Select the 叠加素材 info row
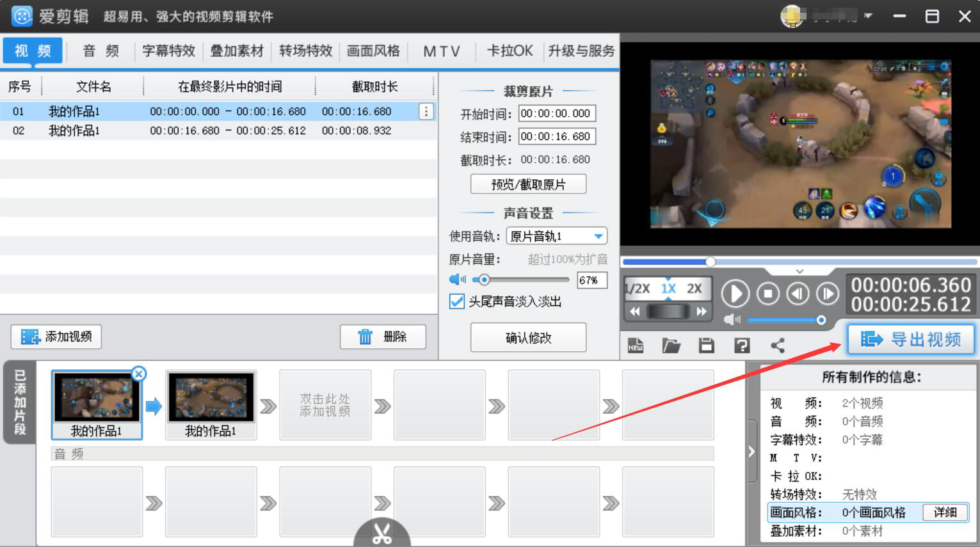Image resolution: width=980 pixels, height=547 pixels. [x=868, y=530]
